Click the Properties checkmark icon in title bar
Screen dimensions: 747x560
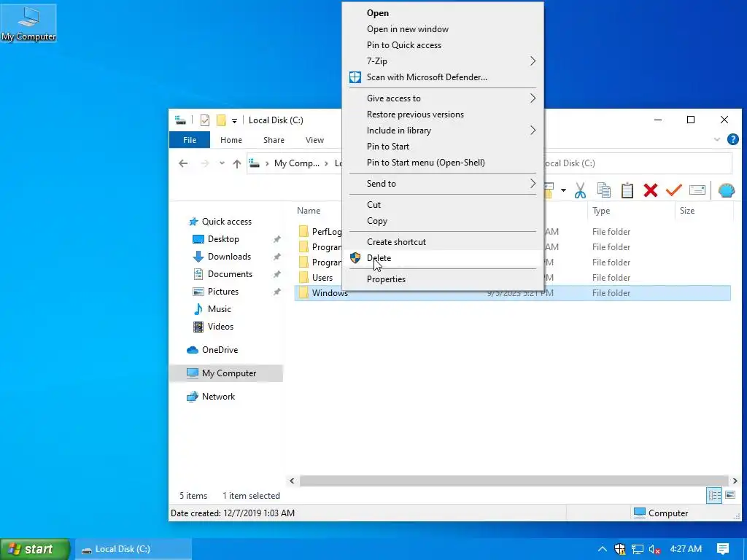click(x=205, y=120)
